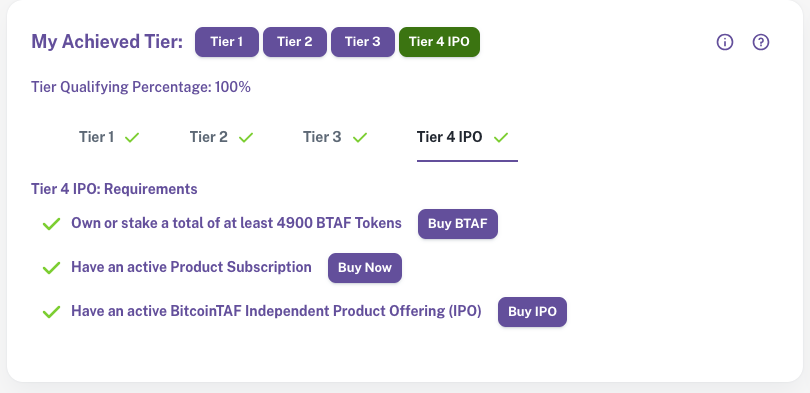The height and width of the screenshot is (393, 810).
Task: Switch to the Tier 1 requirements tab
Action: pyautogui.click(x=110, y=137)
